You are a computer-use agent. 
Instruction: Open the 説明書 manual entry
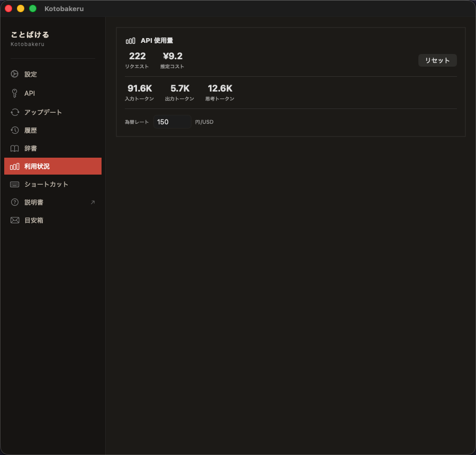pos(34,202)
